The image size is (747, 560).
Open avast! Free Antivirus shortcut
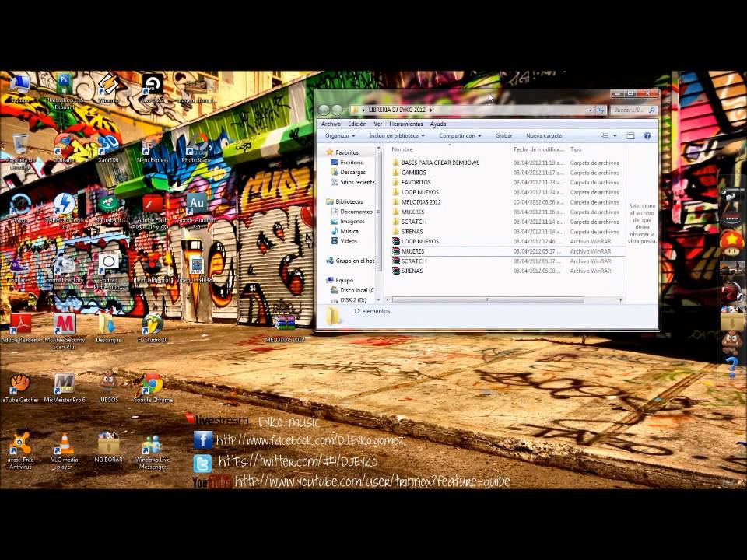click(20, 451)
